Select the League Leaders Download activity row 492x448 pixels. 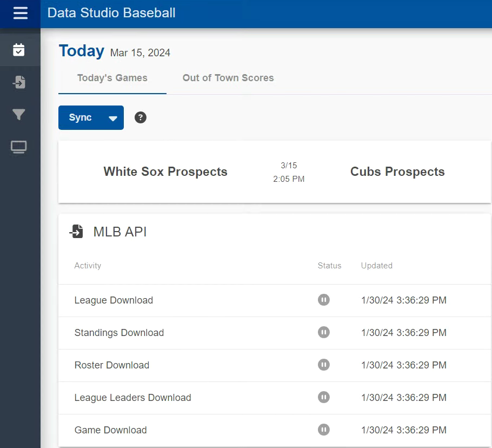pyautogui.click(x=133, y=398)
